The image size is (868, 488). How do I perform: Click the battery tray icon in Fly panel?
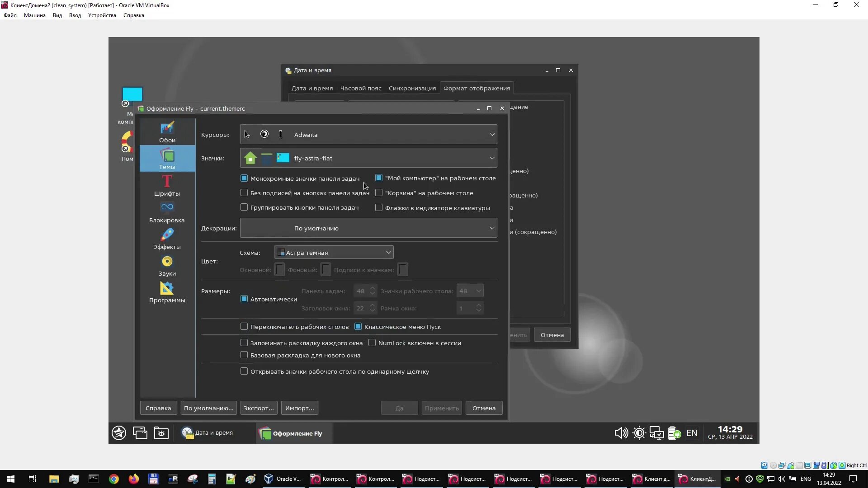click(675, 433)
